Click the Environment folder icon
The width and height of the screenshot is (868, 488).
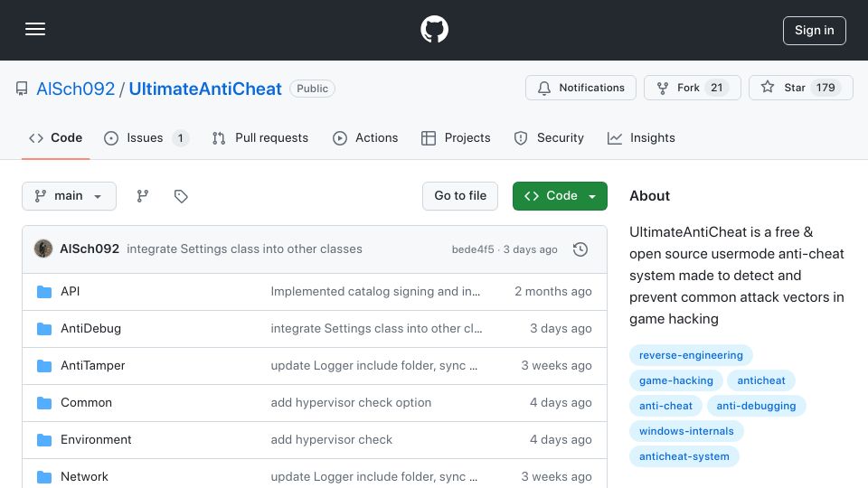(44, 440)
